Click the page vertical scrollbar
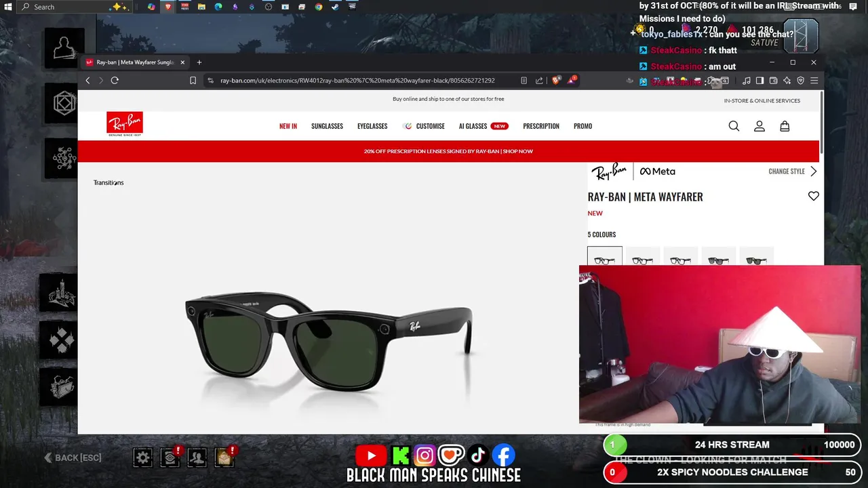The height and width of the screenshot is (488, 868). coord(821,122)
